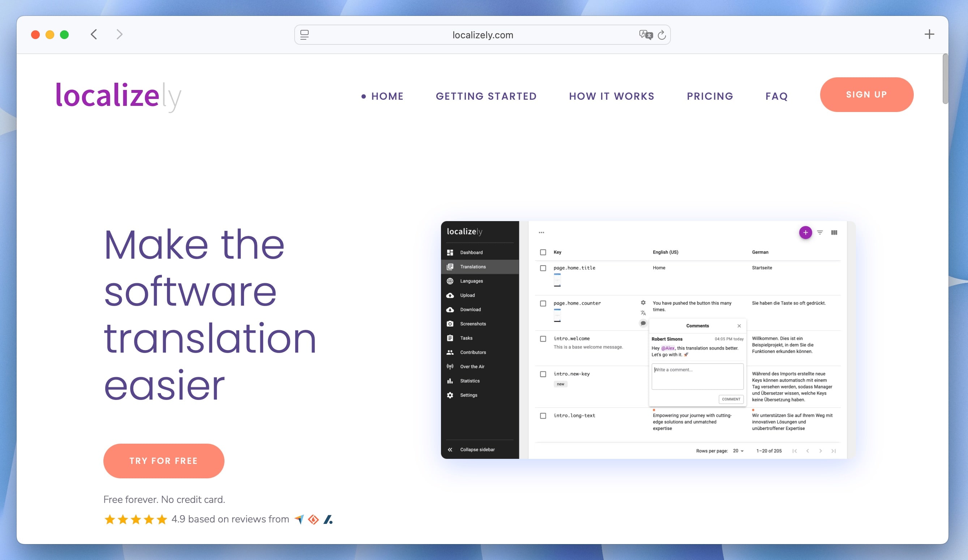Open the site settings icon in address bar
Image resolution: width=968 pixels, height=560 pixels.
[x=304, y=35]
